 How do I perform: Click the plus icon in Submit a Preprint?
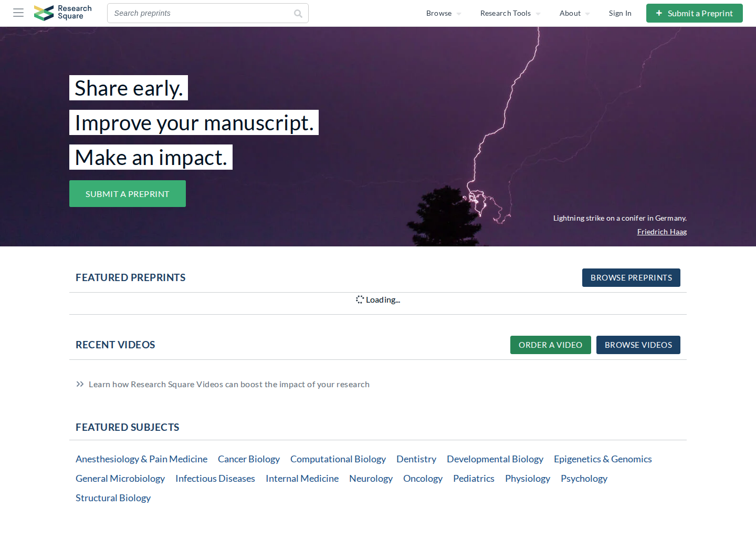pos(659,13)
